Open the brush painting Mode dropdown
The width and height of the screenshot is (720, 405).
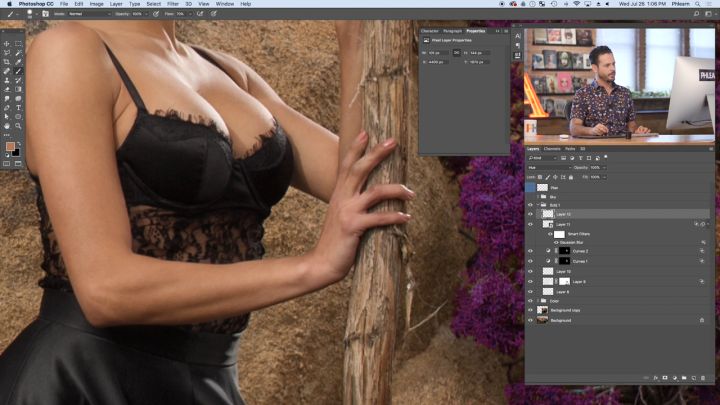[x=89, y=14]
